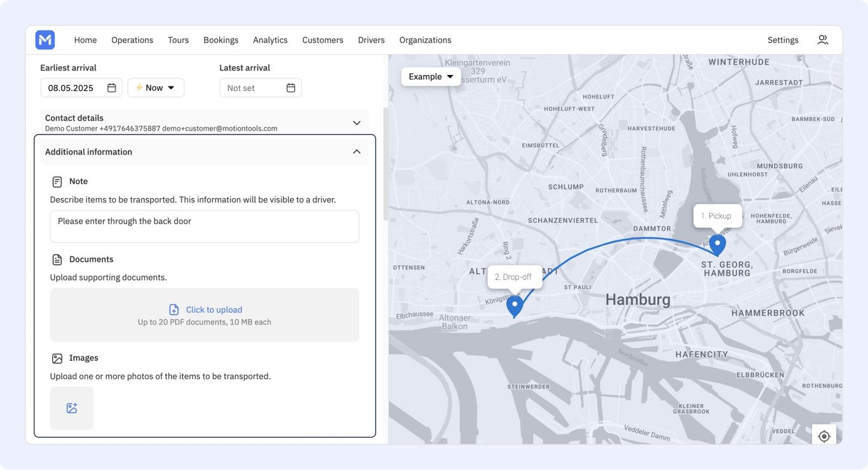Viewport: 868px width, 470px height.
Task: Expand the Contact details section
Action: click(356, 123)
